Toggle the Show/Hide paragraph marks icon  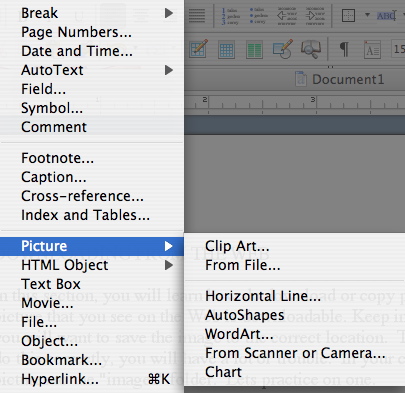tap(344, 49)
